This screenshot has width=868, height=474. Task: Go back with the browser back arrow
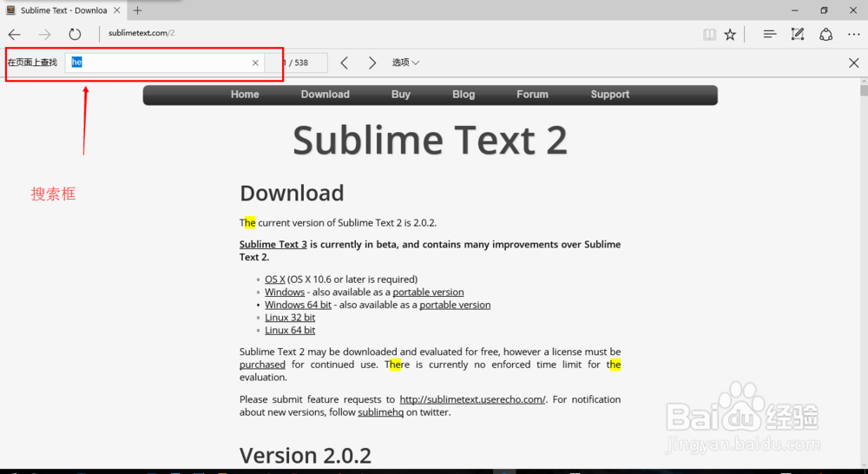tap(15, 35)
